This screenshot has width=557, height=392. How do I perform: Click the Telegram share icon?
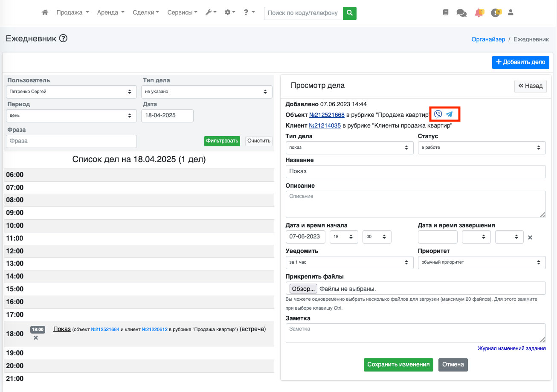click(x=449, y=114)
